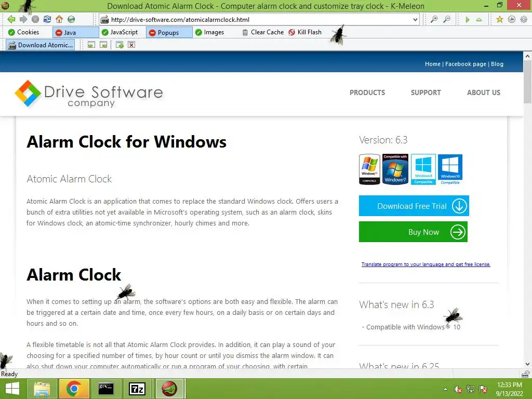
Task: Toggle Cookies permission
Action: click(x=24, y=32)
